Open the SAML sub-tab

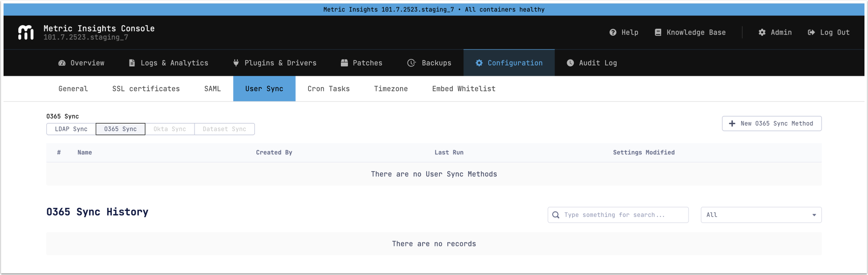(x=213, y=89)
